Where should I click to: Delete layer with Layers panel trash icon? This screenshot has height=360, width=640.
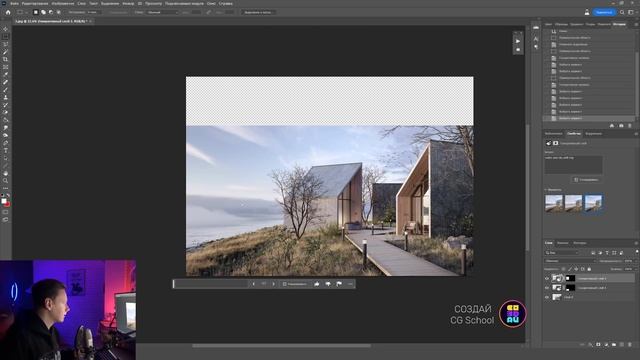click(630, 344)
